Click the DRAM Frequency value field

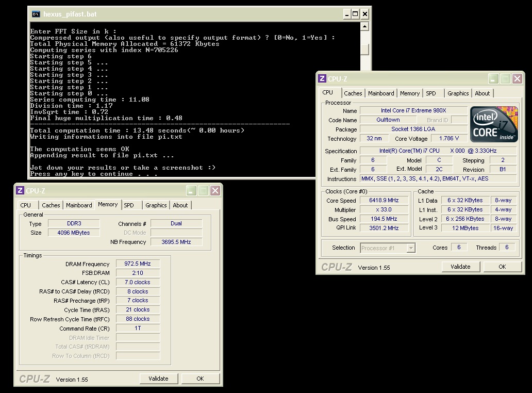pos(137,264)
